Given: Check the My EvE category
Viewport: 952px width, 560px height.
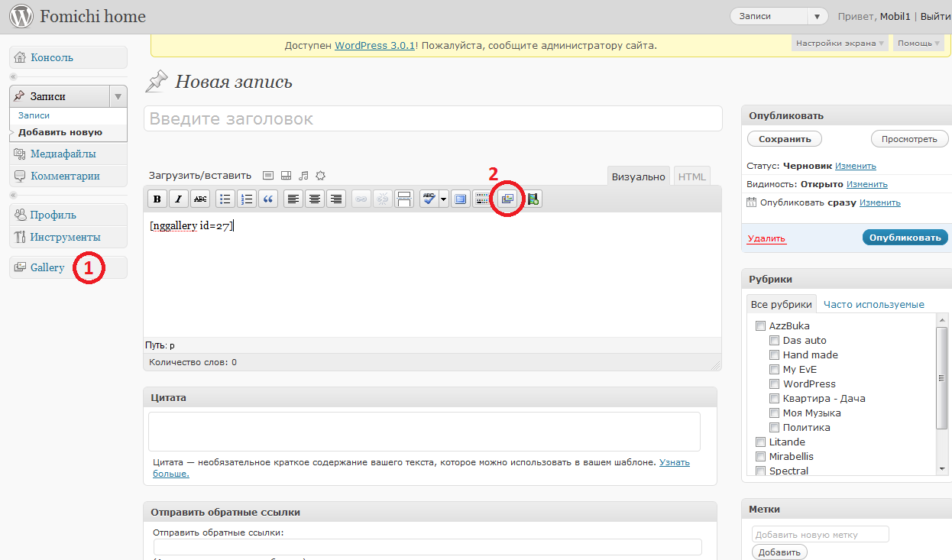Looking at the screenshot, I should tap(775, 369).
